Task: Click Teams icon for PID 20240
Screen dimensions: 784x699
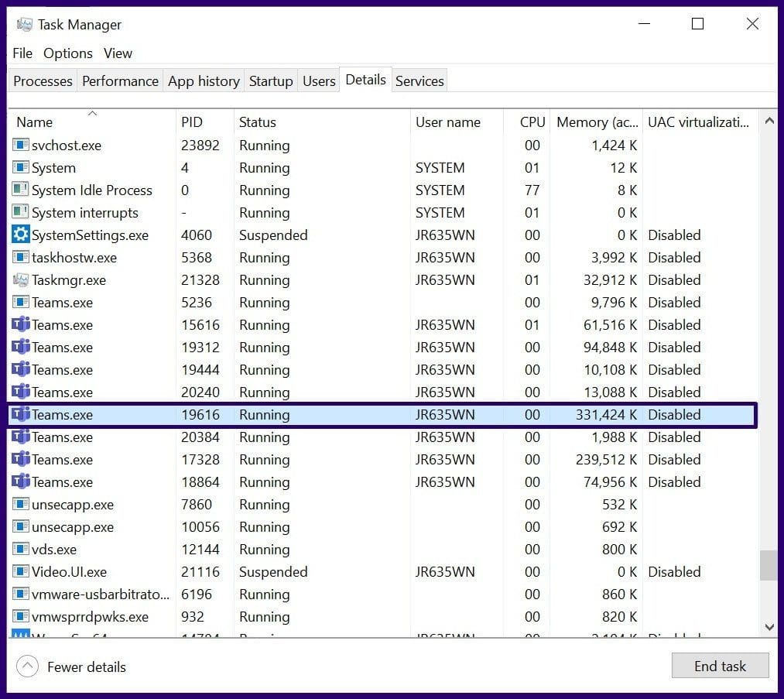Action: [x=20, y=392]
